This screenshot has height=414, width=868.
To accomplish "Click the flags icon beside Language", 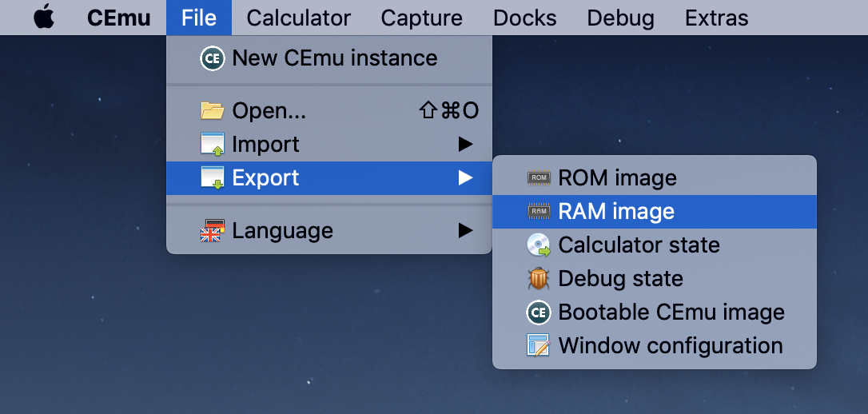I will coord(211,230).
